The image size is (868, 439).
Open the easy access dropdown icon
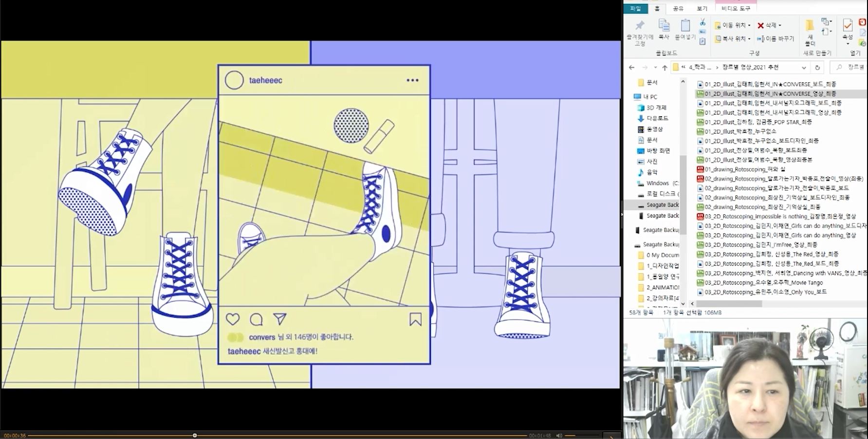826,32
